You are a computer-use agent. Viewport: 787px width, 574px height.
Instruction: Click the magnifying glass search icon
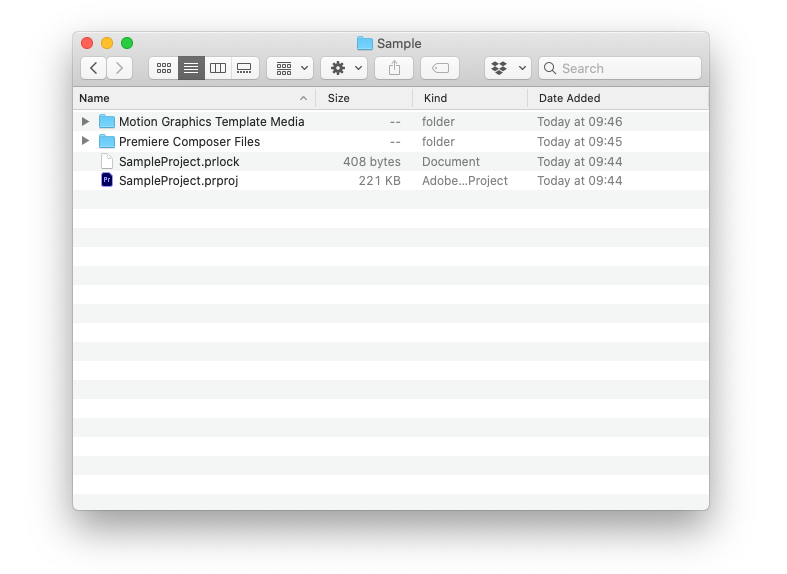click(550, 68)
